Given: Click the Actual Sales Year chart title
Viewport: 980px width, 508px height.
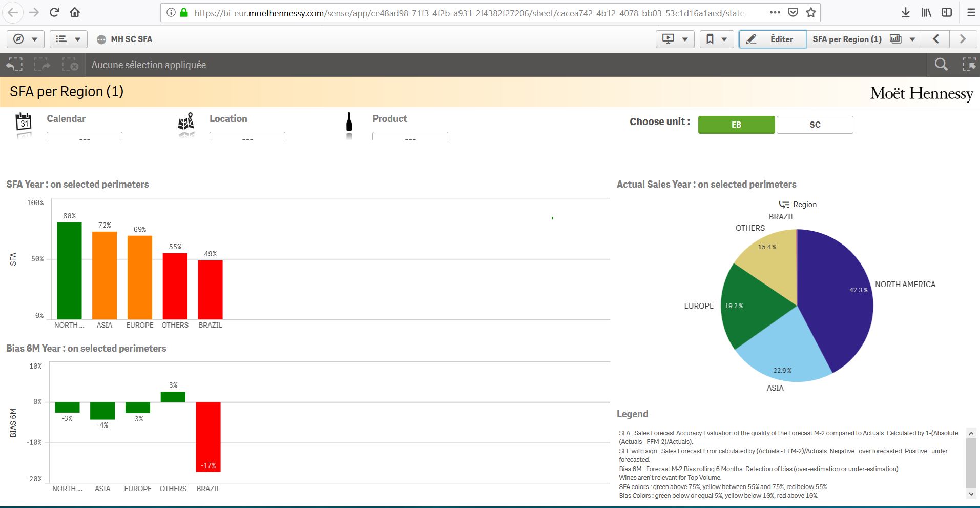Looking at the screenshot, I should [706, 184].
